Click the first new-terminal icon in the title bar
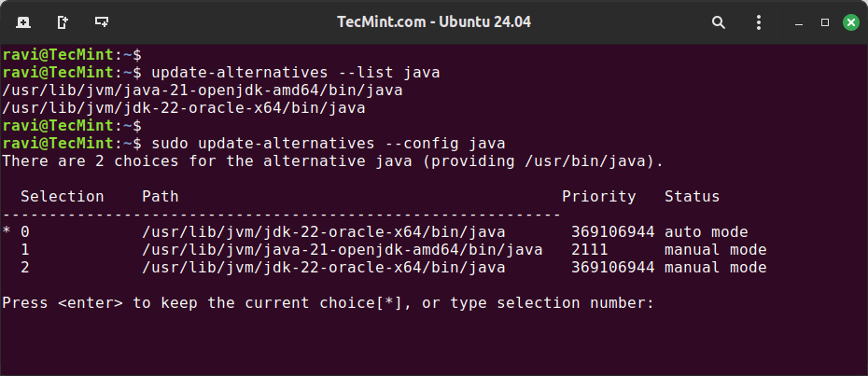868x376 pixels. 22,21
